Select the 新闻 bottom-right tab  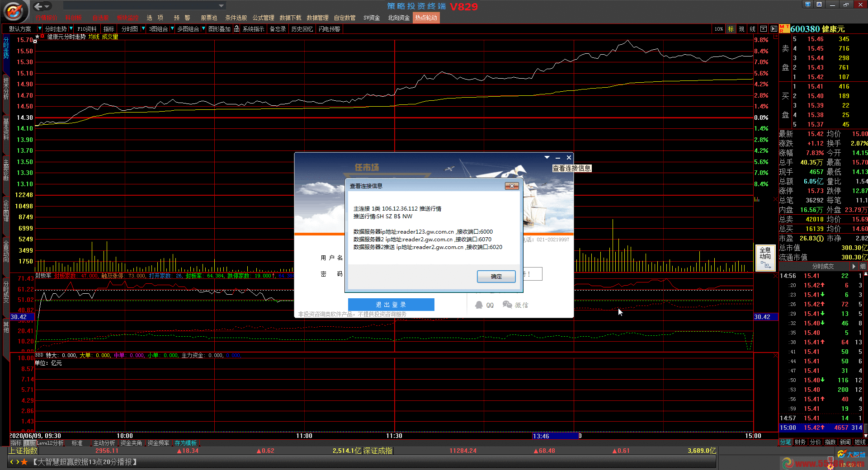pyautogui.click(x=845, y=442)
